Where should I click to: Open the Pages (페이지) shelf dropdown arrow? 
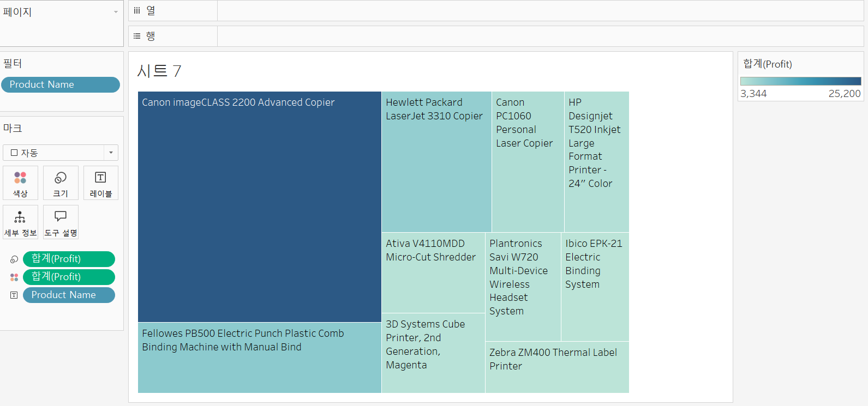(116, 12)
